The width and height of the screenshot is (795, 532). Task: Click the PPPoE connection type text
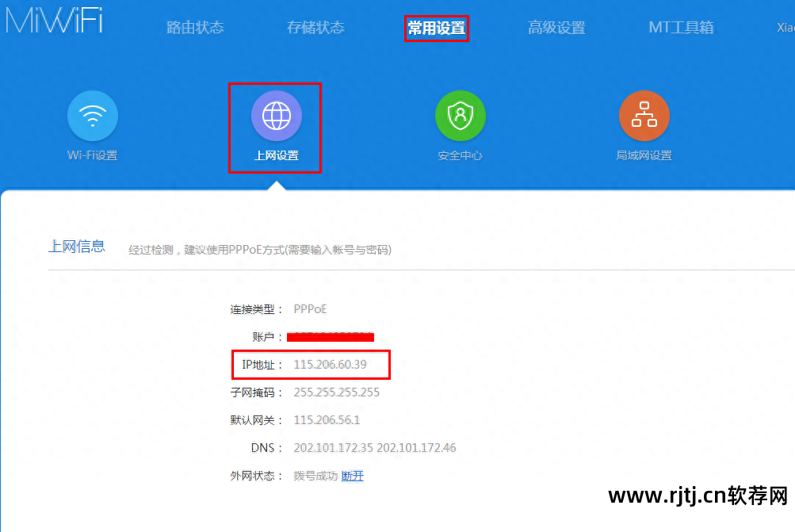pyautogui.click(x=309, y=309)
